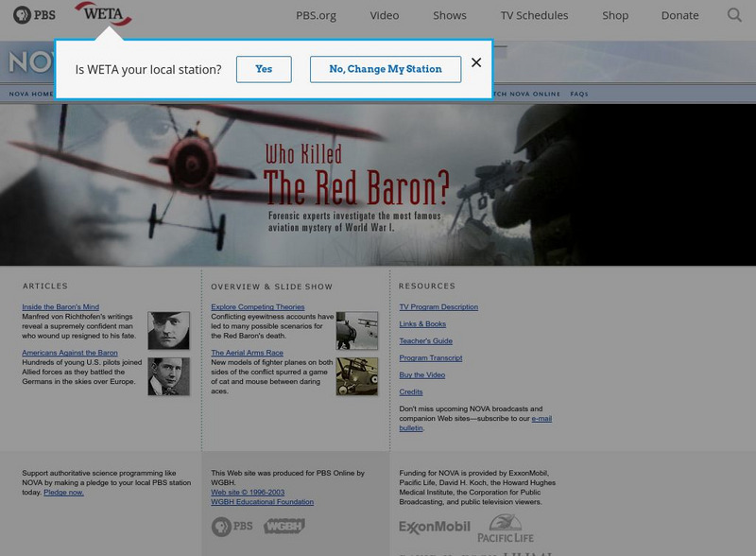This screenshot has width=756, height=556.
Task: Click the Pledge now link
Action: 63,493
